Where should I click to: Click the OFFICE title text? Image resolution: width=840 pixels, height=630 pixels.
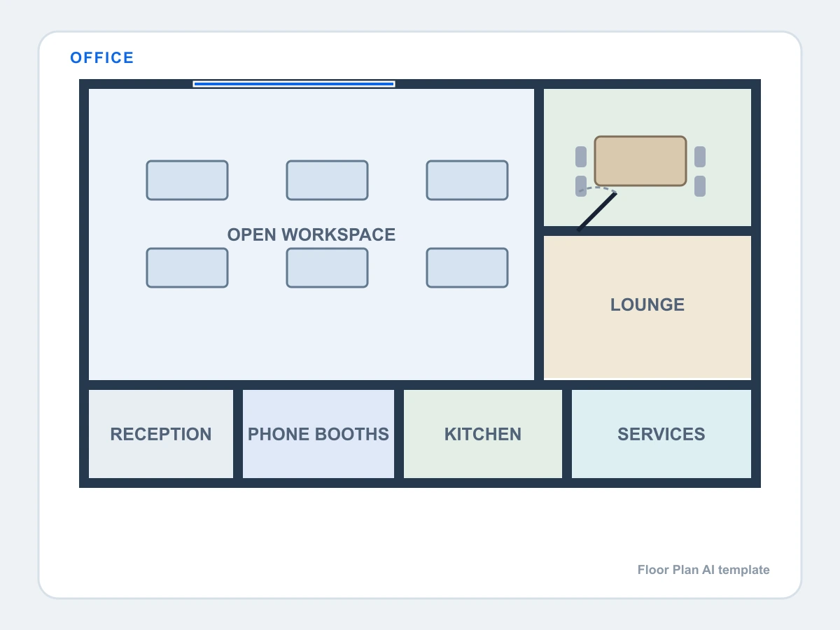[102, 58]
